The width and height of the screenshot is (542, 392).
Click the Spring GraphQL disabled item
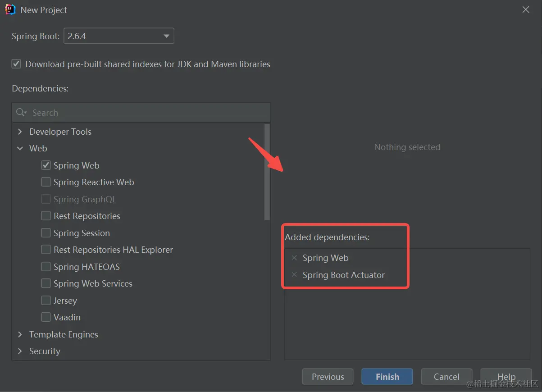[85, 199]
